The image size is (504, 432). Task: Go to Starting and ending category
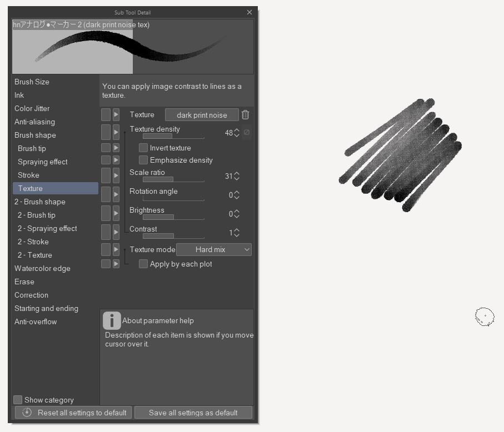[55, 308]
